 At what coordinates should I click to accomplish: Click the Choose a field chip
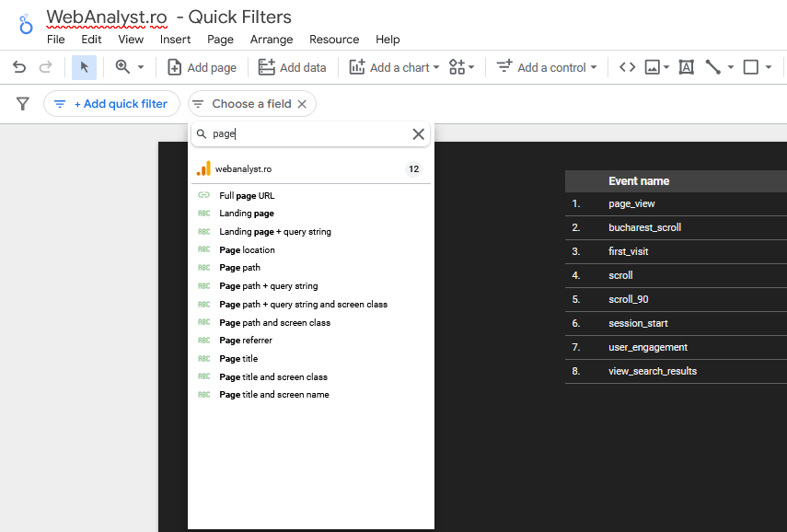tap(251, 104)
